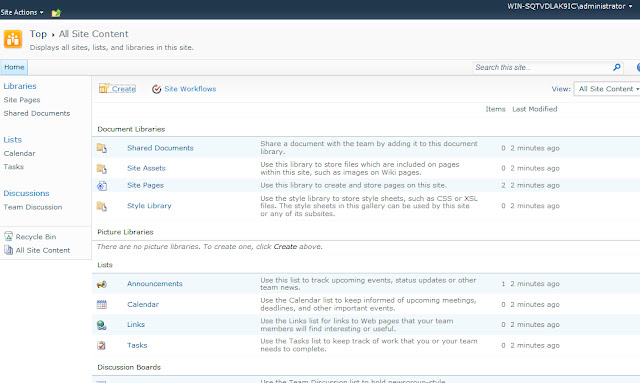Click the Picture Libraries section heading
Image resolution: width=640 pixels, height=383 pixels.
[x=125, y=232]
